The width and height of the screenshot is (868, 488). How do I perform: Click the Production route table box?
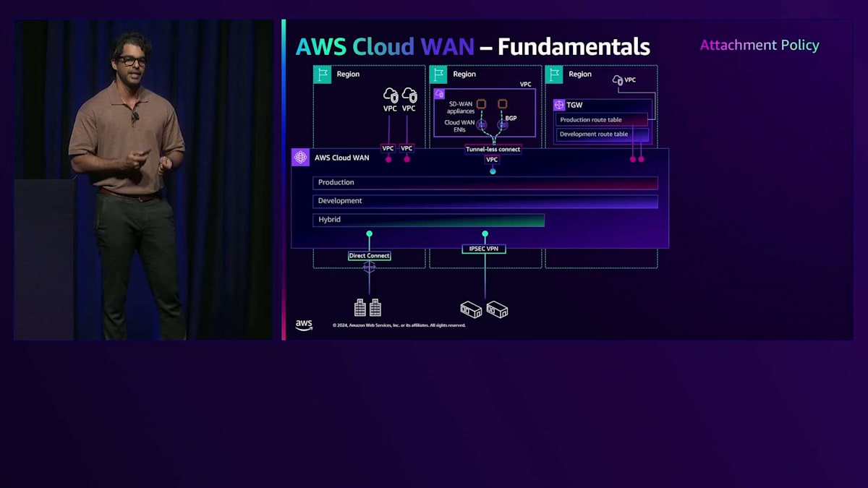coord(602,120)
